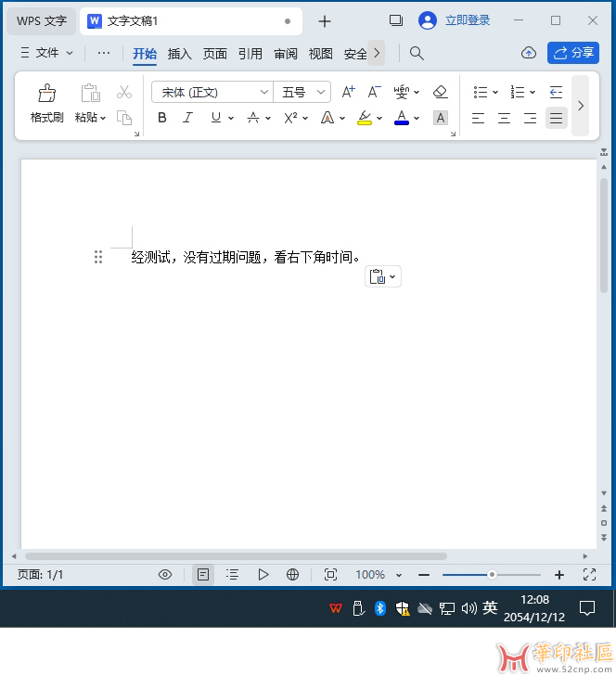Start slideshow play icon in status bar
This screenshot has width=616, height=676.
pyautogui.click(x=263, y=575)
